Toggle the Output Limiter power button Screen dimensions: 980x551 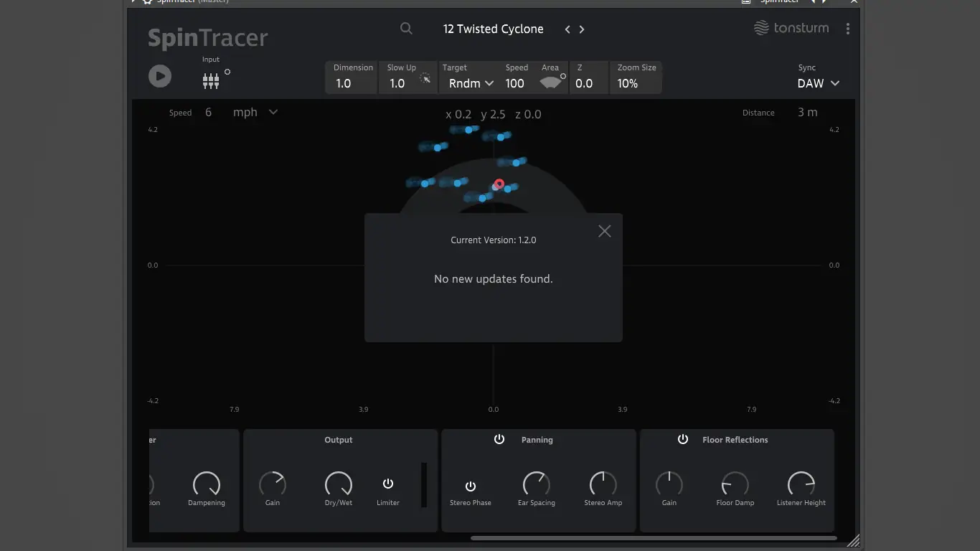coord(388,484)
